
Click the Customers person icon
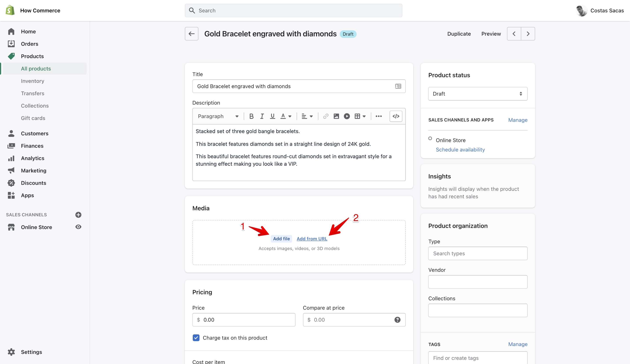coord(11,133)
